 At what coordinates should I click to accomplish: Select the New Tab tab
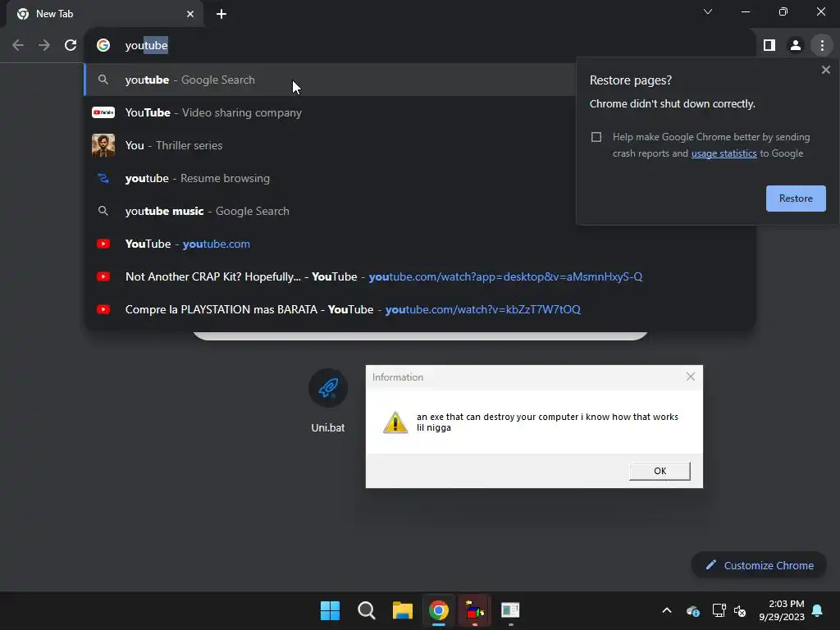[104, 14]
